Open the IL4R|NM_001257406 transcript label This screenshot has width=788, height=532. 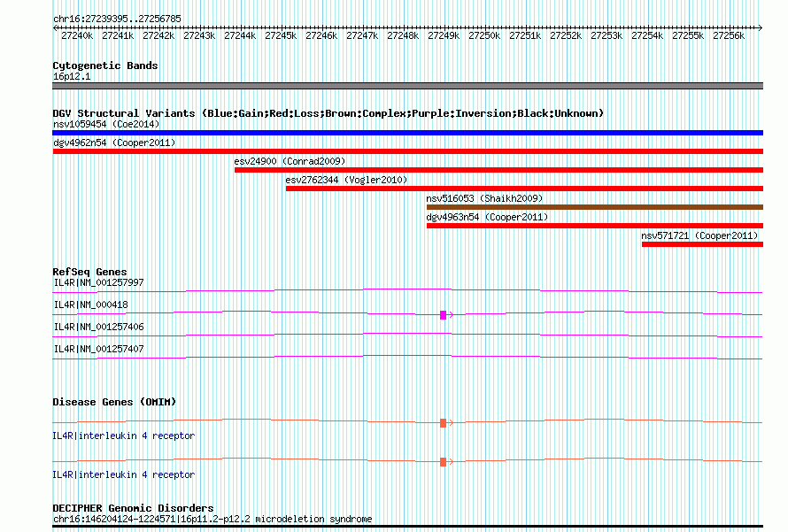click(x=98, y=327)
